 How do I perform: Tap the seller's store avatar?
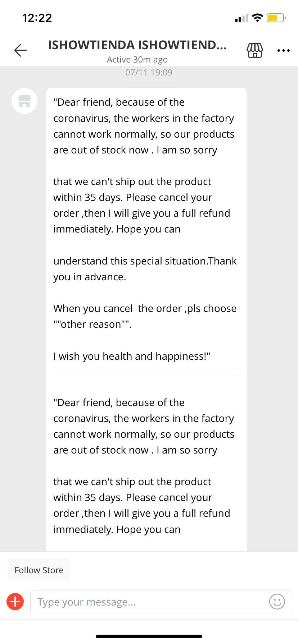(x=24, y=101)
